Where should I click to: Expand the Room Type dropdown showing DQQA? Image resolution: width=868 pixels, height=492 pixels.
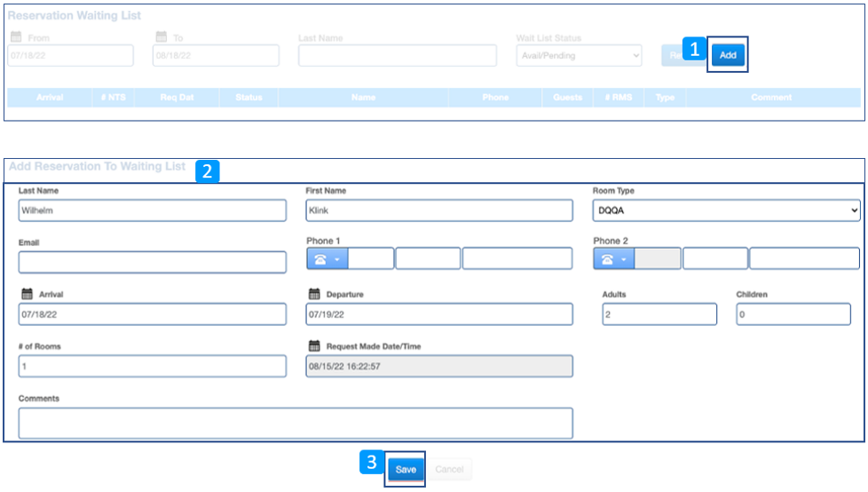(726, 210)
